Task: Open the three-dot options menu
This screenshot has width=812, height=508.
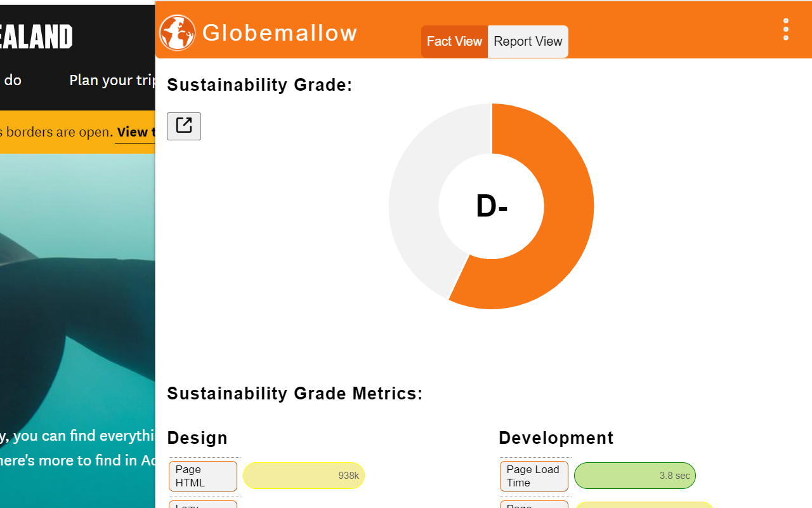Action: [x=786, y=29]
